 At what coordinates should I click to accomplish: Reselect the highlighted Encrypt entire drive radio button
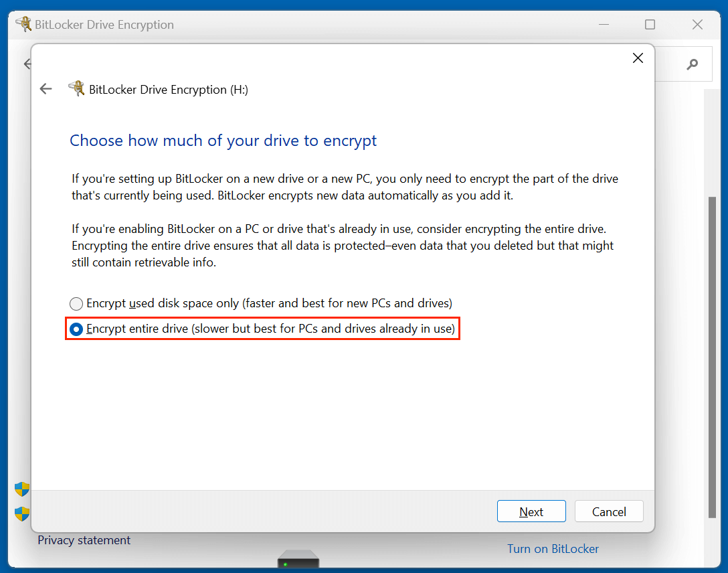pos(76,329)
